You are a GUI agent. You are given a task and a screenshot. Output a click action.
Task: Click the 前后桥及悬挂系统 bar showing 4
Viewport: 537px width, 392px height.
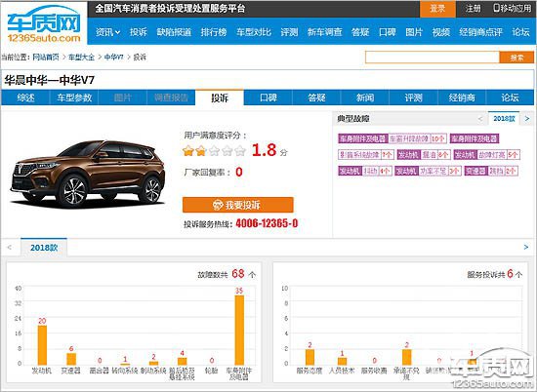pyautogui.click(x=183, y=361)
